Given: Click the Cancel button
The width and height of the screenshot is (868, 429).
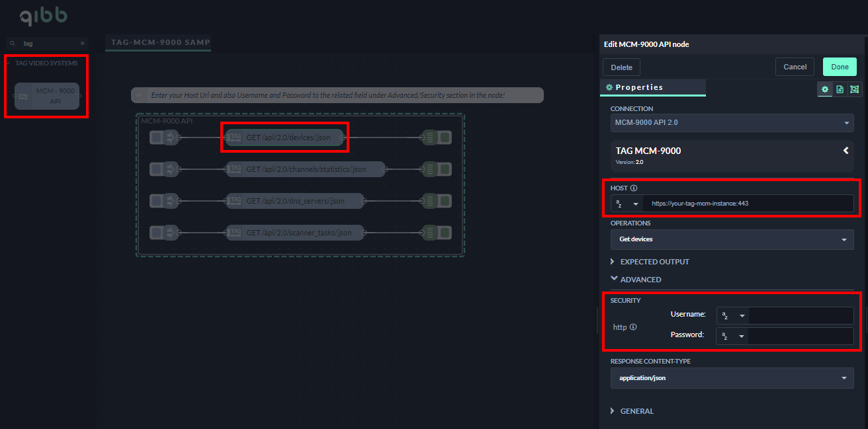Looking at the screenshot, I should click(795, 67).
